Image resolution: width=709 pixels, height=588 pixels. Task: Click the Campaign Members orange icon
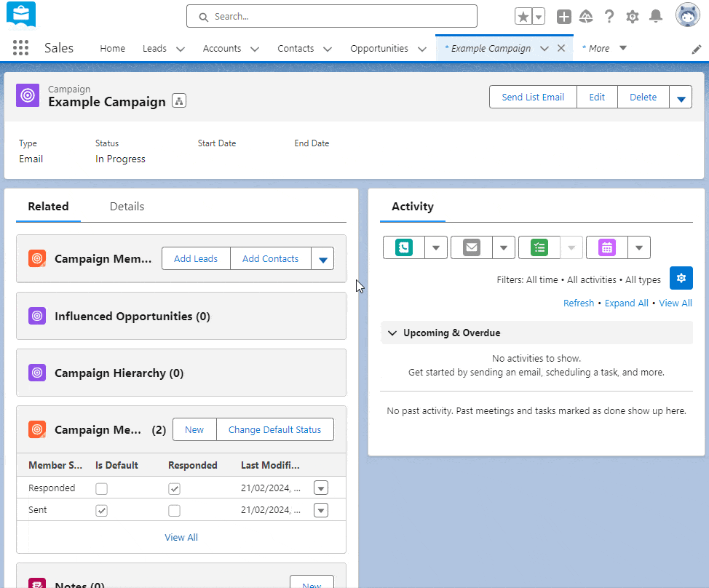37,258
